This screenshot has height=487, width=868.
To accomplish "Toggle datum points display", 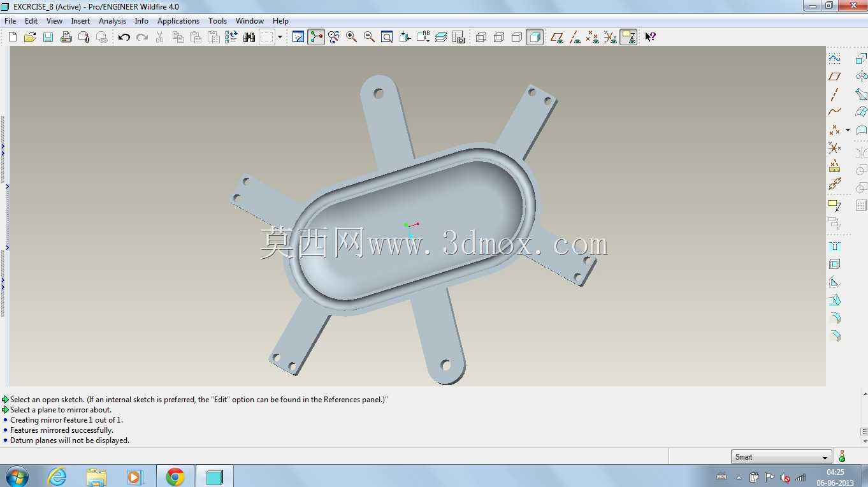I will click(593, 37).
